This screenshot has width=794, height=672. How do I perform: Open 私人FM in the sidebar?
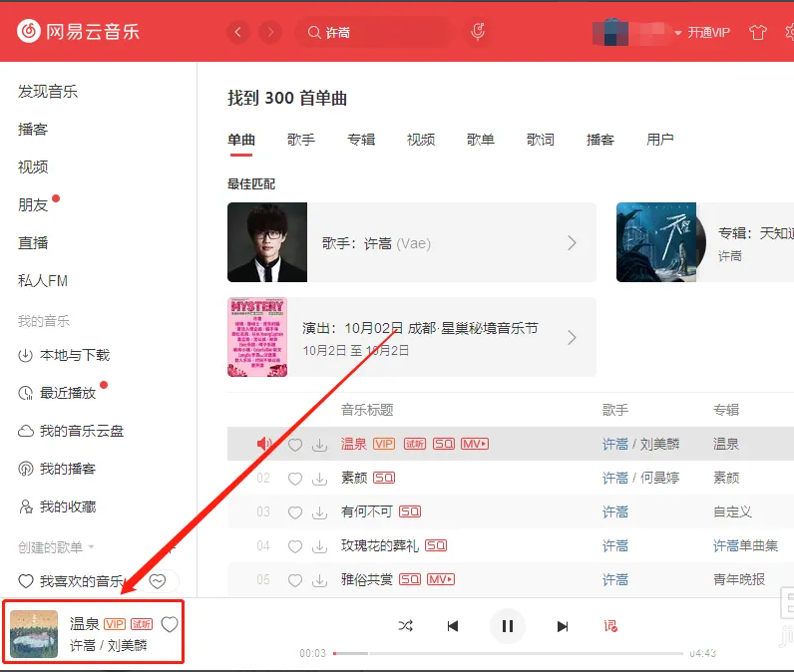[x=43, y=281]
